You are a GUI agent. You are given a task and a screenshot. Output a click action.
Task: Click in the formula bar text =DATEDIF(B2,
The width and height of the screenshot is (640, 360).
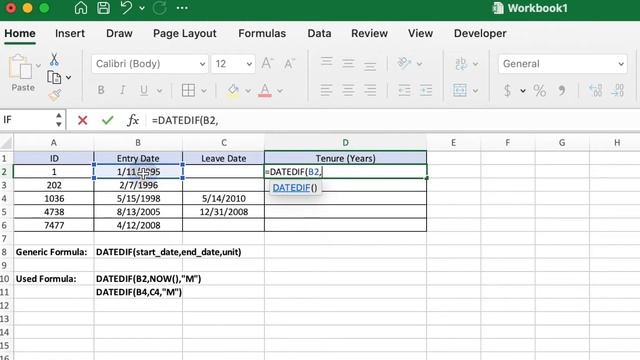[x=185, y=120]
